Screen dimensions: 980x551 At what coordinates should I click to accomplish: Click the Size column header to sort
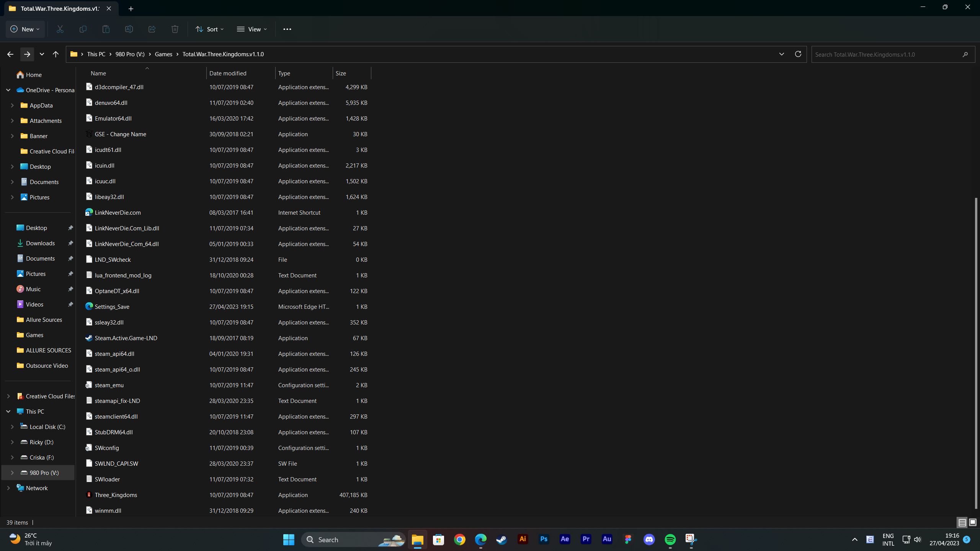(350, 73)
